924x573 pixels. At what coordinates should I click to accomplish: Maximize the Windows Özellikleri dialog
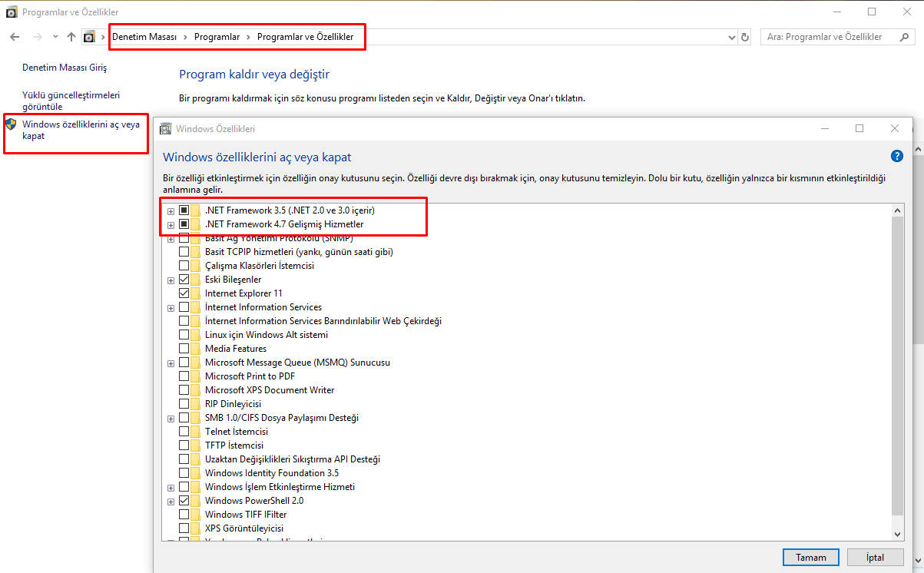[859, 128]
